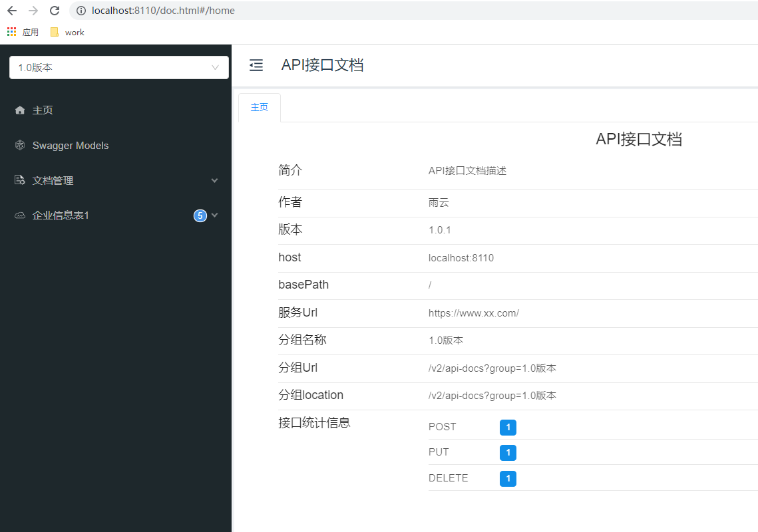
Task: Click the browser forward arrow
Action: coord(33,11)
